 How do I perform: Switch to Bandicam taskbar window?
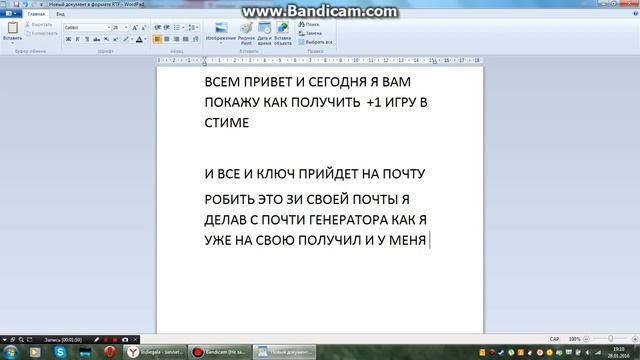(x=220, y=352)
